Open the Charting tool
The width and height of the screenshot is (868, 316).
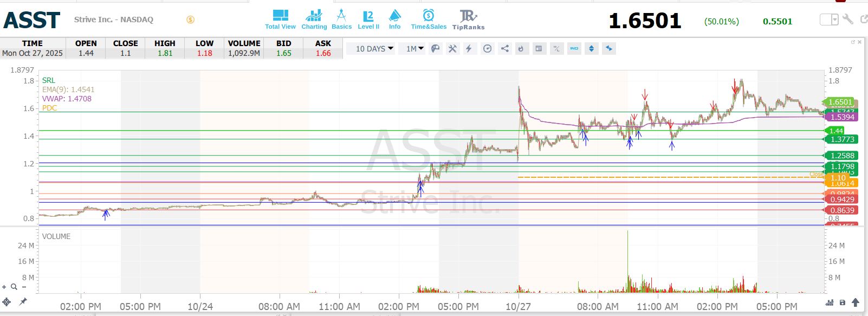point(314,20)
